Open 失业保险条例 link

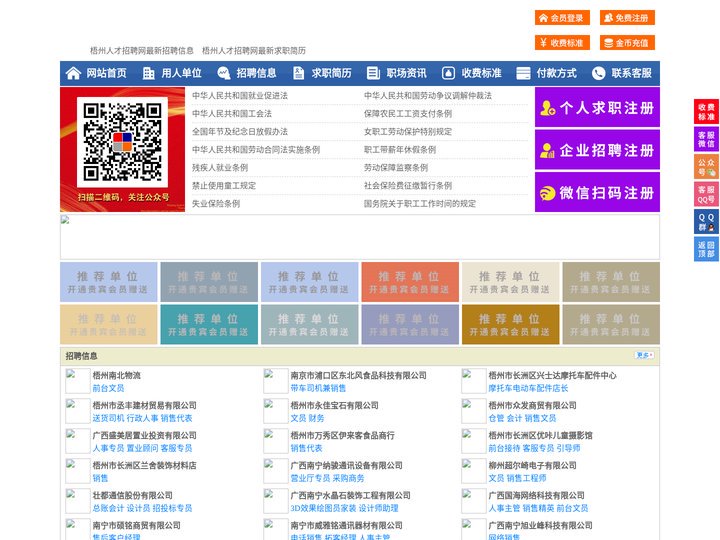point(216,203)
